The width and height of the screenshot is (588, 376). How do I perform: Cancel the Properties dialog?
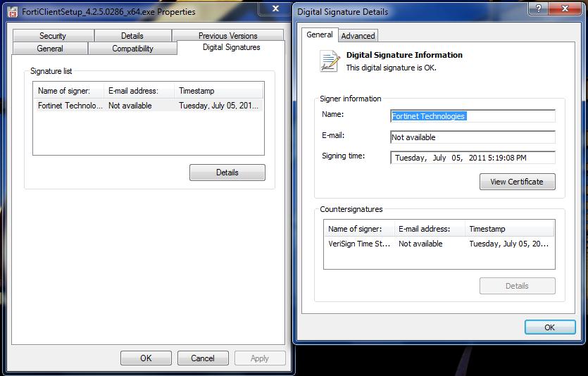click(203, 358)
